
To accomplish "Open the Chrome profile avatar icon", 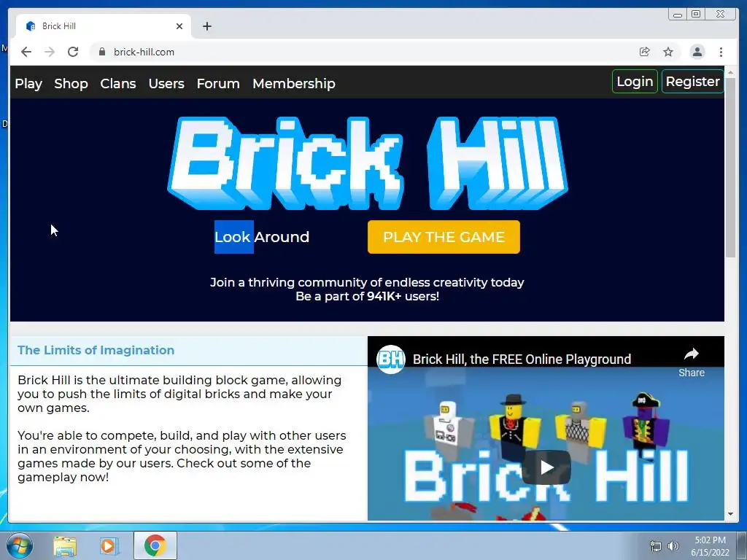I will click(x=697, y=52).
